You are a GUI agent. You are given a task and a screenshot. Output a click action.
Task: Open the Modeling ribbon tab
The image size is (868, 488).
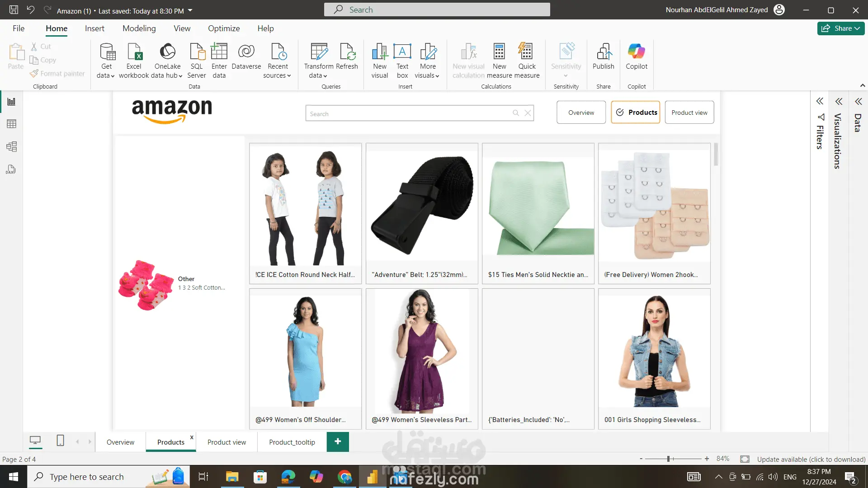[139, 28]
